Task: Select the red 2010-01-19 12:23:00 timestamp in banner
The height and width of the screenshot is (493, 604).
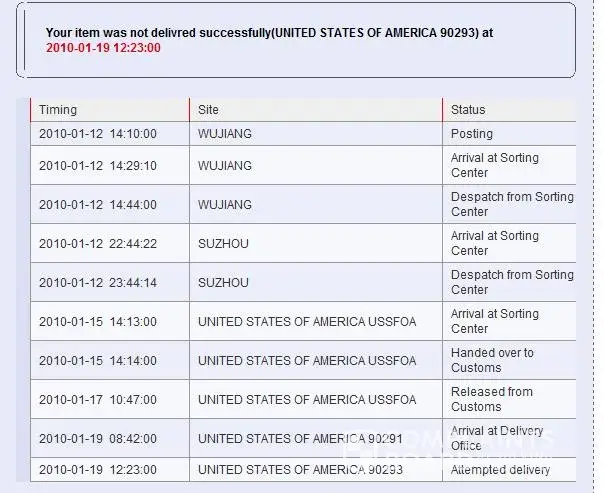Action: tap(103, 47)
